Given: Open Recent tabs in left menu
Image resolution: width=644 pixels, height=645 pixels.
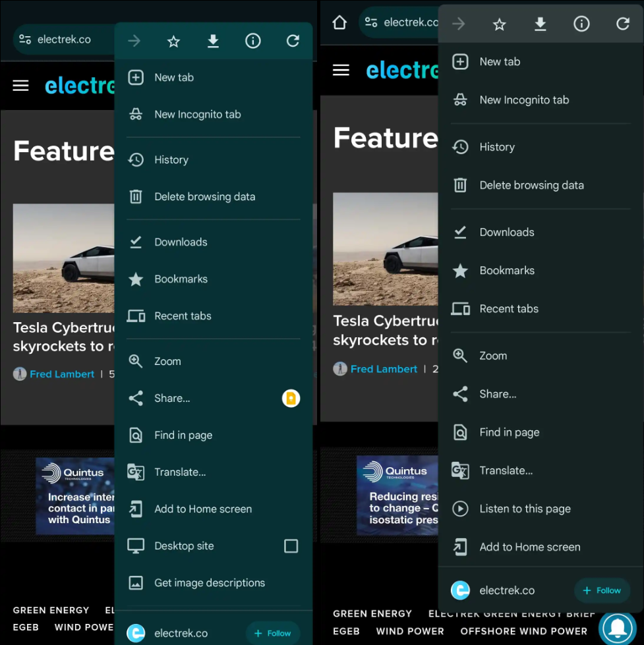Looking at the screenshot, I should tap(214, 316).
